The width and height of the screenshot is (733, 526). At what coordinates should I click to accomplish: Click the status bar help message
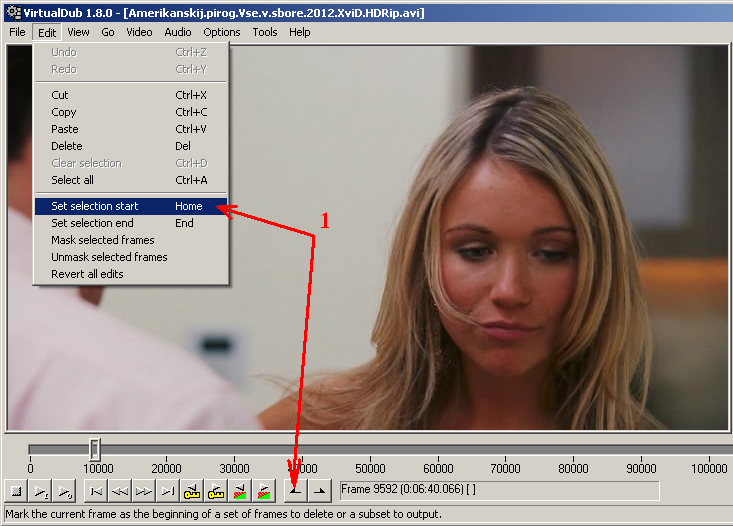(x=223, y=514)
